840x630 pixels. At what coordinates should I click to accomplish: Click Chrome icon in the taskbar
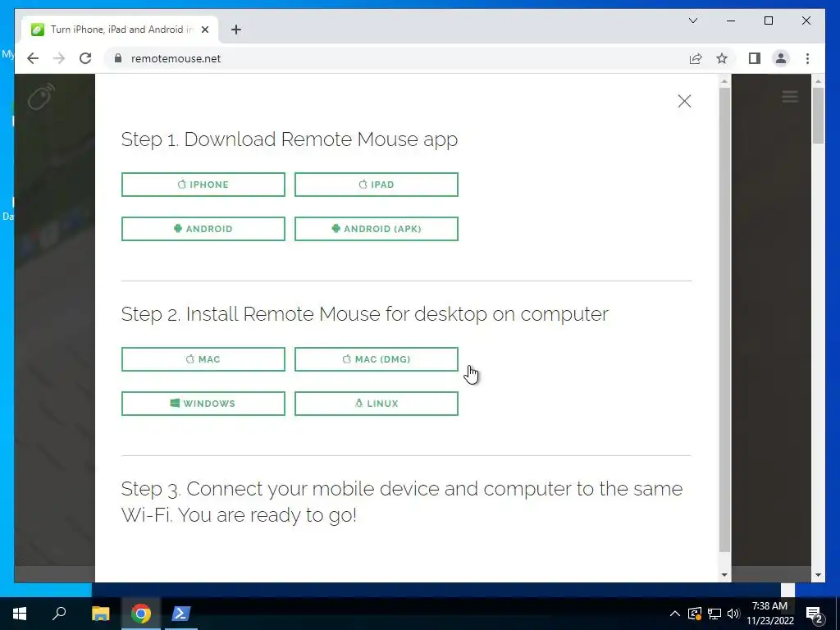140,614
